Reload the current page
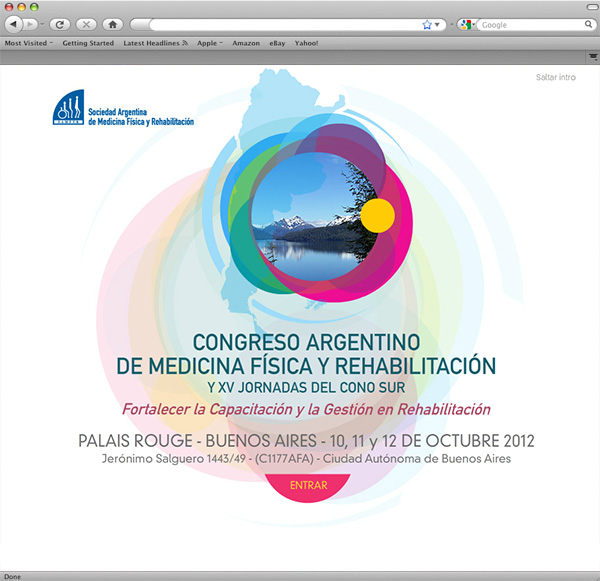The width and height of the screenshot is (600, 581). [60, 23]
